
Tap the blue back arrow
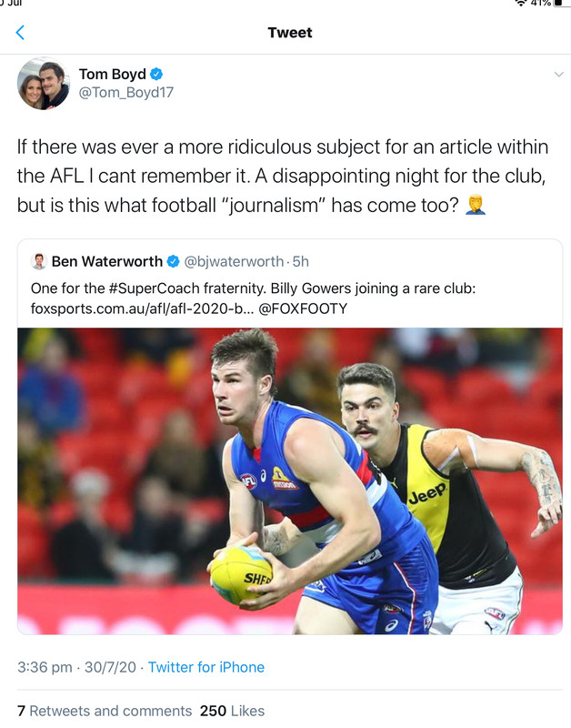(20, 33)
